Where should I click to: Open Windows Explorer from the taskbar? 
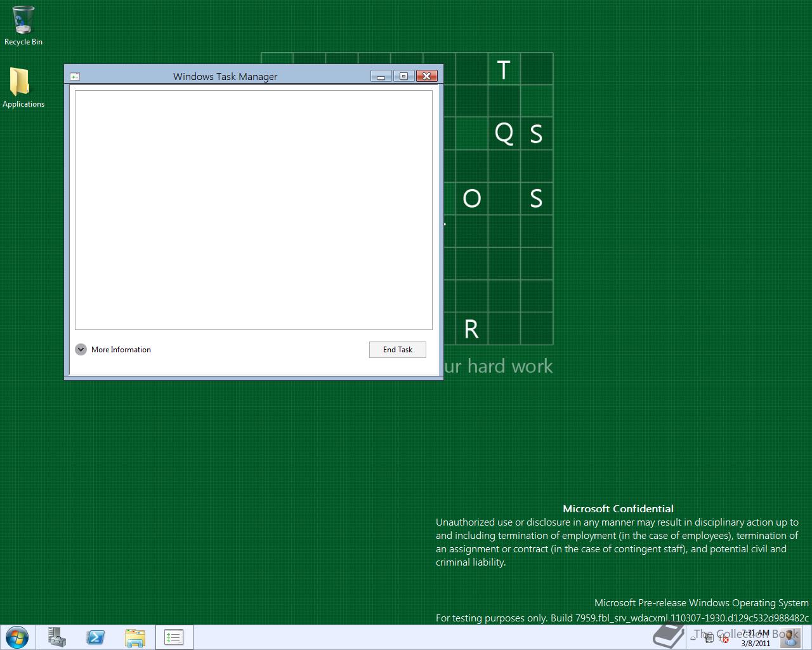pyautogui.click(x=134, y=637)
